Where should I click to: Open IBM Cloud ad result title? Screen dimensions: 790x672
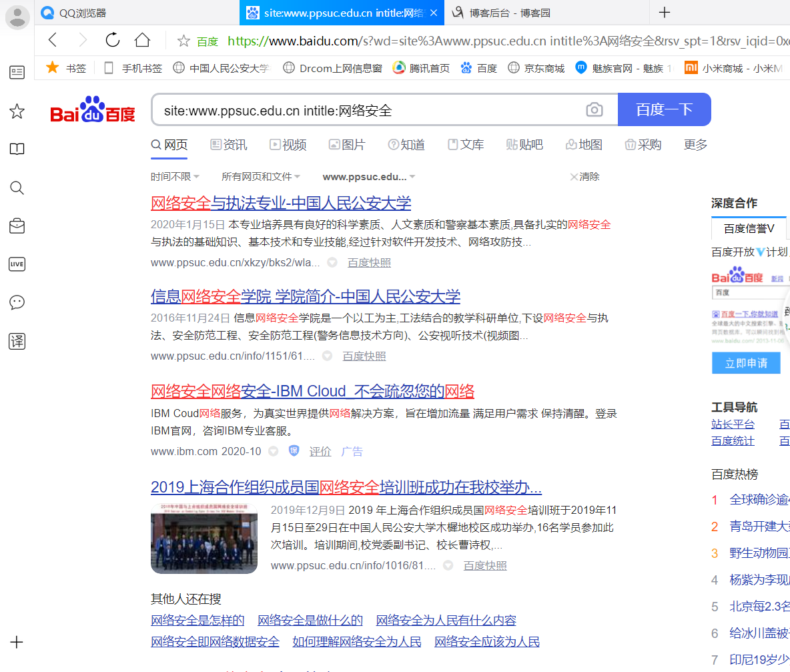pos(312,391)
